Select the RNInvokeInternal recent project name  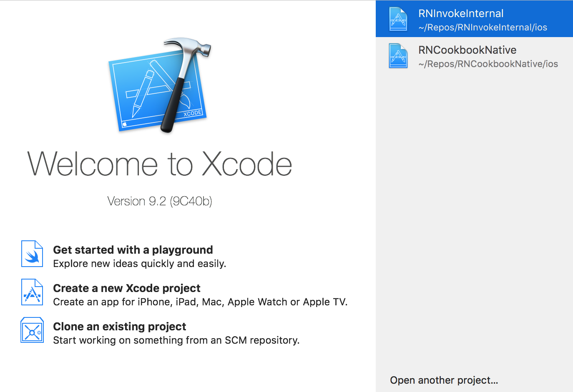(x=461, y=13)
